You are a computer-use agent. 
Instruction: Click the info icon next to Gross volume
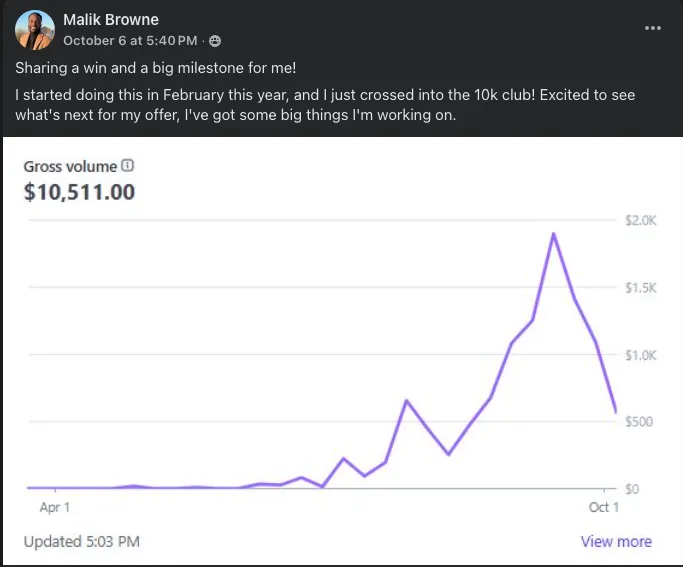[128, 166]
